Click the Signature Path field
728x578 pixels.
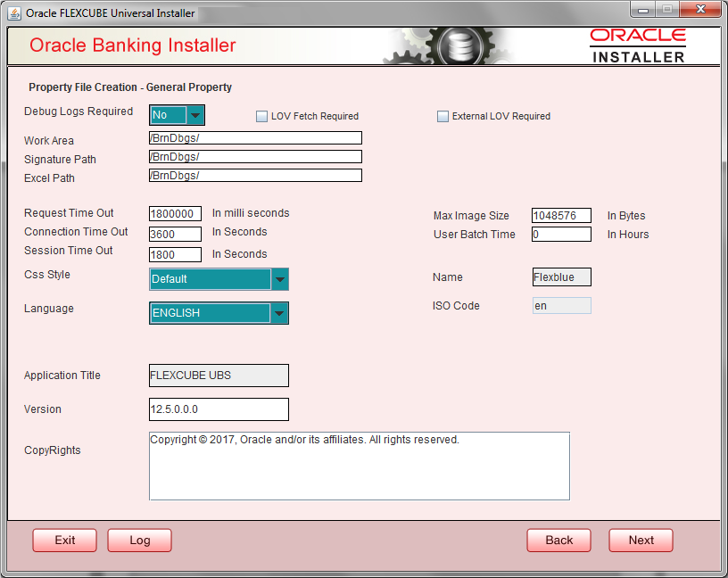coord(255,156)
